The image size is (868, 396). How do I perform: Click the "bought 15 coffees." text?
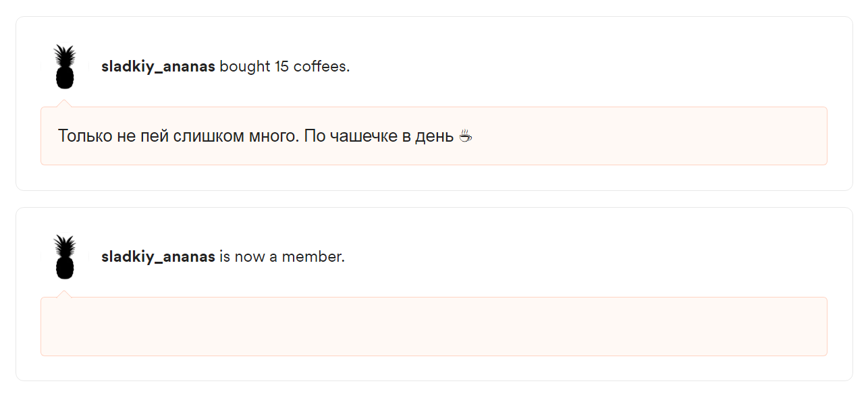click(x=285, y=67)
